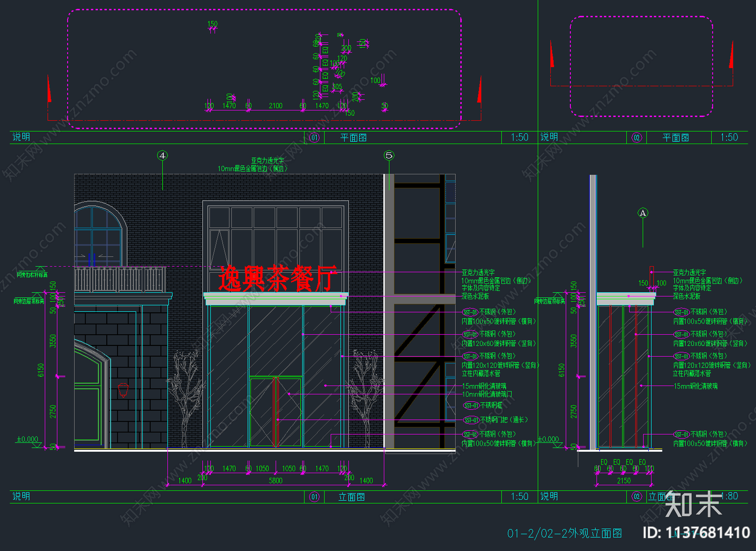Click the 10mm钢化清玻璃门 annotation
Image resolution: width=756 pixels, height=551 pixels.
pos(487,394)
